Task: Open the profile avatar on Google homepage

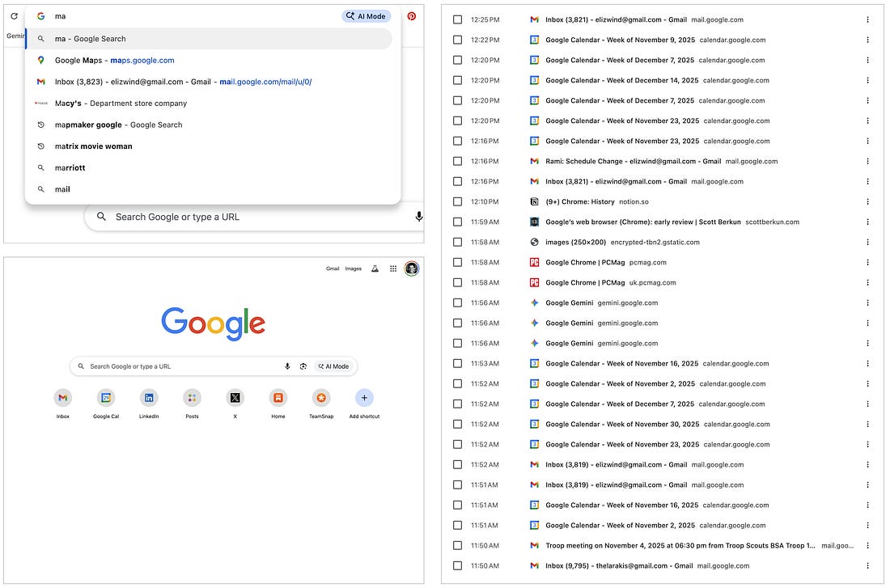Action: coord(412,269)
